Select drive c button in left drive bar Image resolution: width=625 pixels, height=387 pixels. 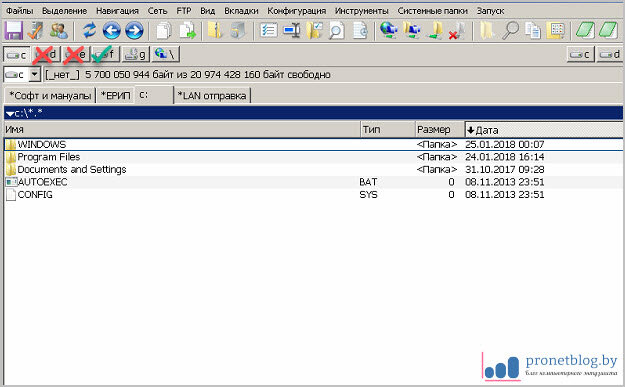click(17, 55)
